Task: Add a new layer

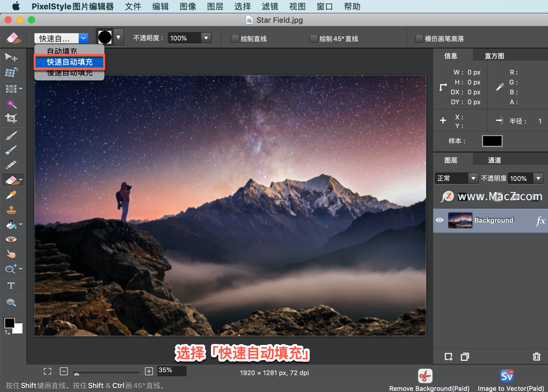Action: [x=448, y=356]
